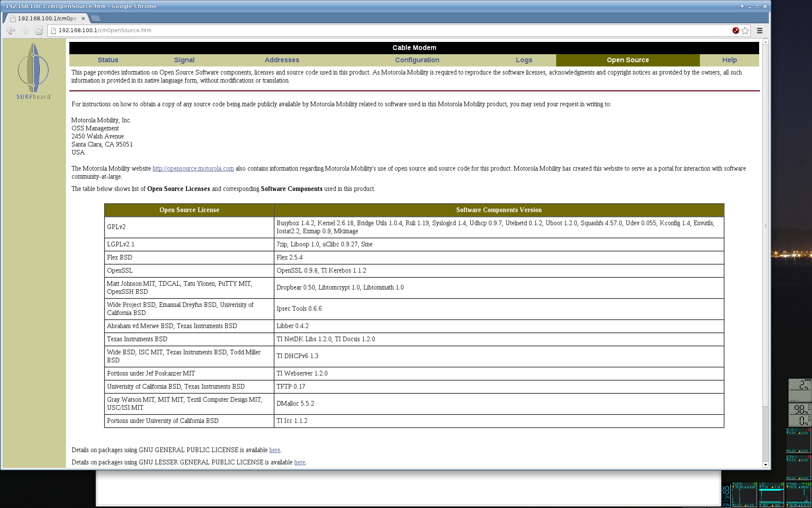Screen dimensions: 812x508
Task: Click the 'Flex 2.5.4' components cell
Action: click(499, 257)
